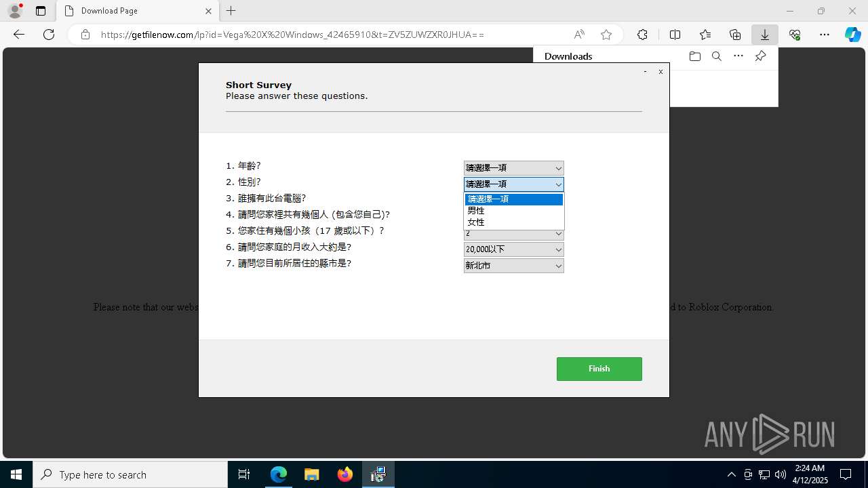Screen dimensions: 868x488
Task: Refresh the current page
Action: coord(49,35)
